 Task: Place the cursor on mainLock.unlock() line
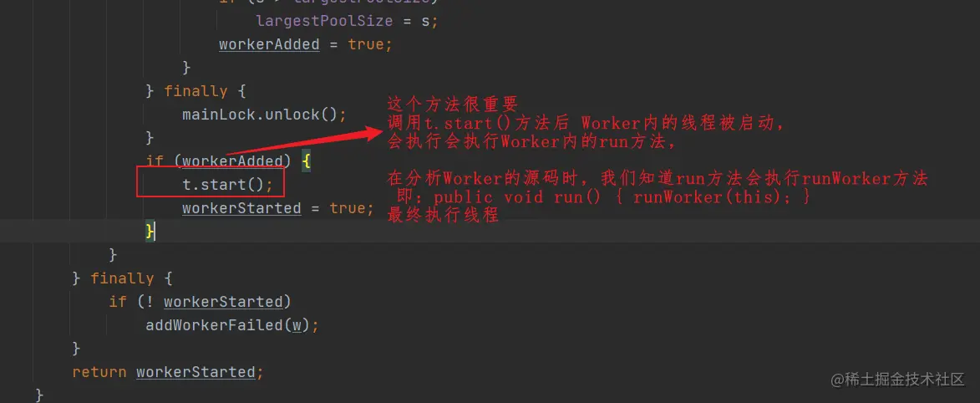coord(264,115)
